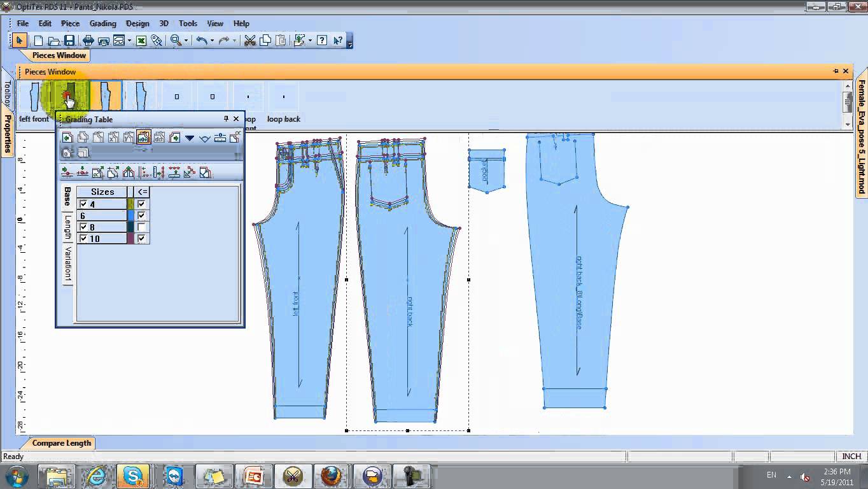Open the Export to Excel tool
This screenshot has width=868, height=489.
point(141,40)
